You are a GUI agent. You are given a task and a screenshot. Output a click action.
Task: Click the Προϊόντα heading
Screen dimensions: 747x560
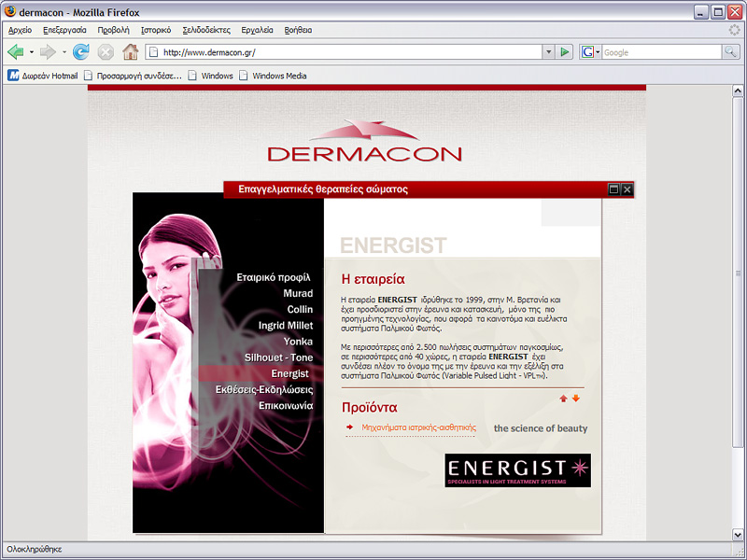point(369,408)
